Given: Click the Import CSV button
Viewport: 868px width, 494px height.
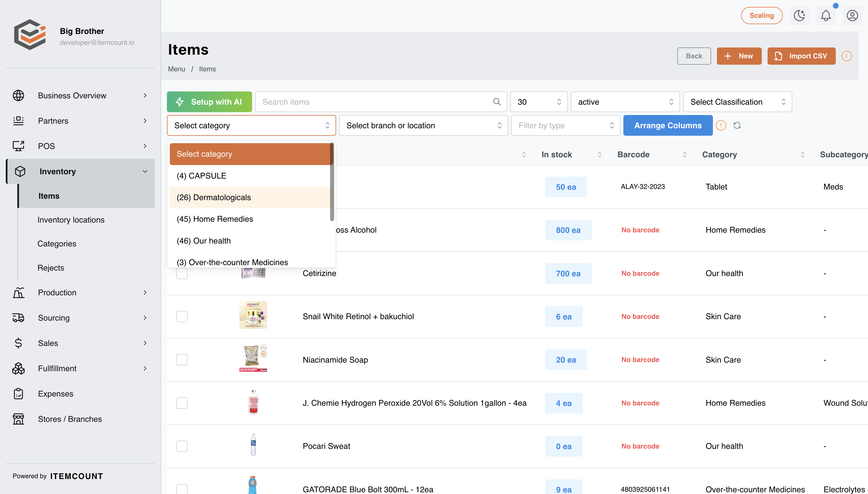Looking at the screenshot, I should coord(801,56).
